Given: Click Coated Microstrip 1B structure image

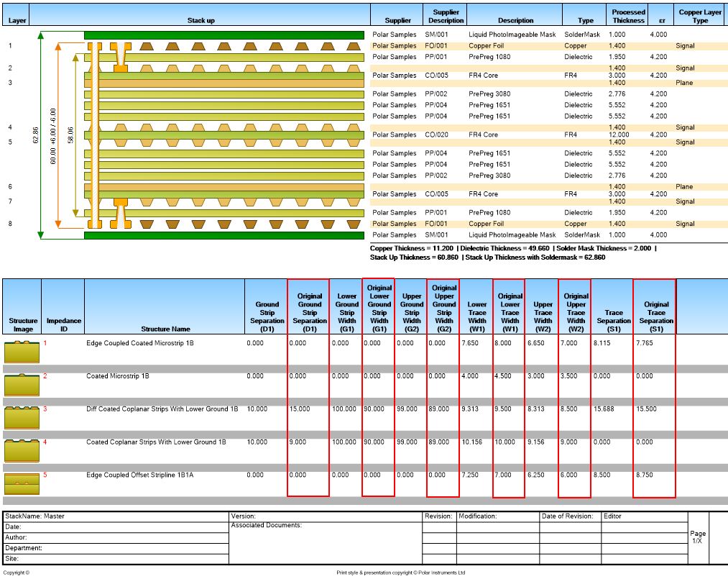Looking at the screenshot, I should tap(22, 385).
